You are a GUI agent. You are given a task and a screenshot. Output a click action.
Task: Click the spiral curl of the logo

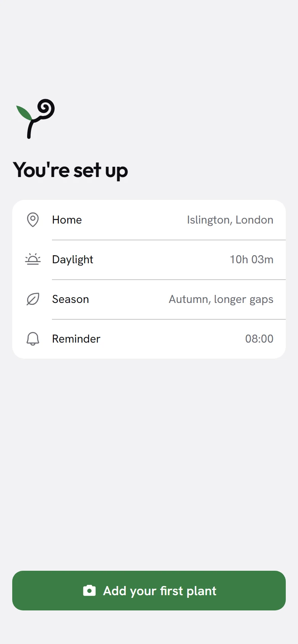(x=46, y=109)
